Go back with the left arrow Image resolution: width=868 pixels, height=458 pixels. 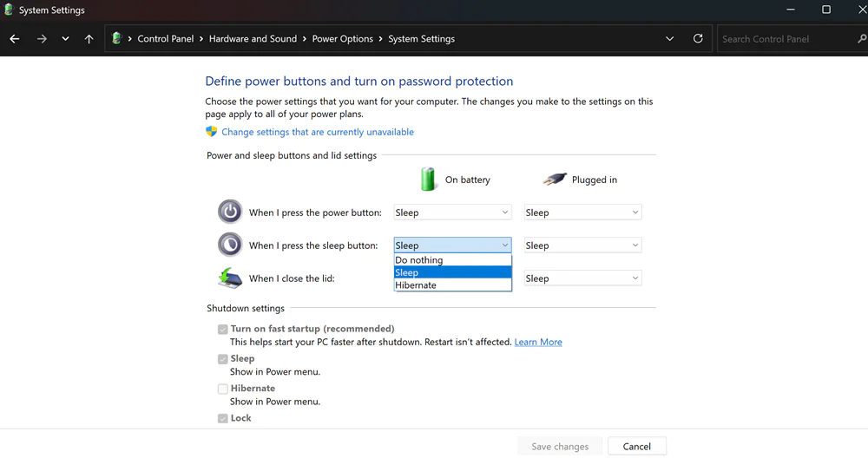pyautogui.click(x=15, y=39)
